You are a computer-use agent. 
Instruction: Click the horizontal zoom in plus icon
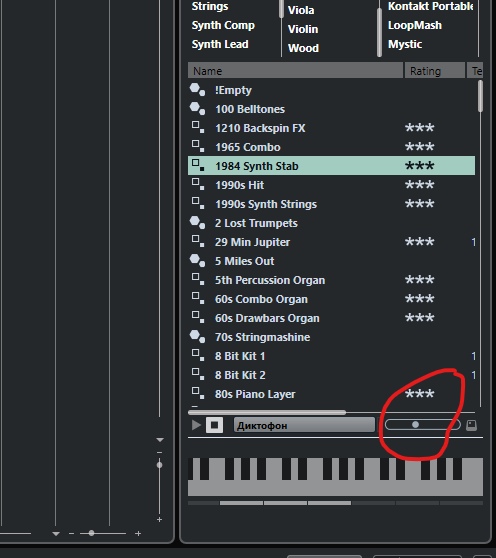click(x=138, y=533)
